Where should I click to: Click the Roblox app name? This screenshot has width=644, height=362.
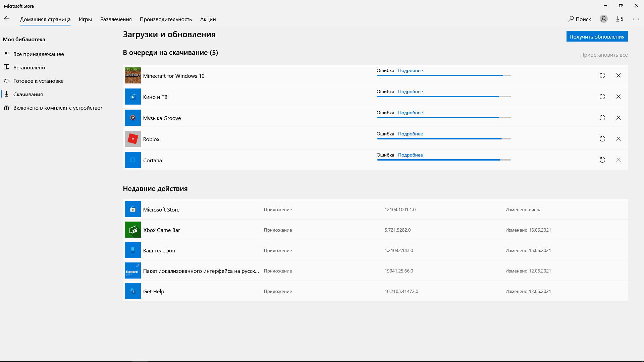coord(151,139)
